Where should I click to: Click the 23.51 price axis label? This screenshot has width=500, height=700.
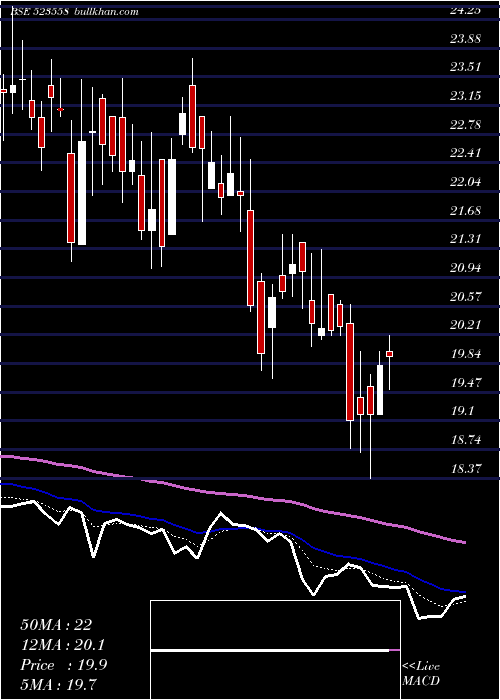[466, 67]
